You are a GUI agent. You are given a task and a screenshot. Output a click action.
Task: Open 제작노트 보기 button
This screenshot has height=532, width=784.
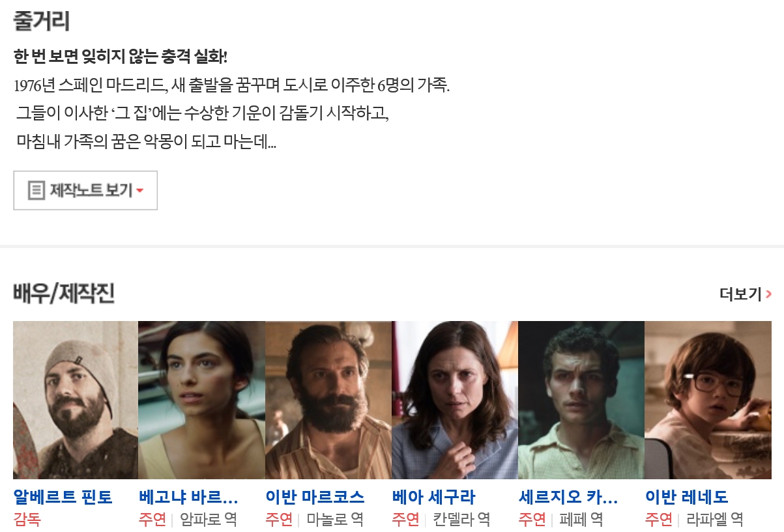pyautogui.click(x=85, y=190)
